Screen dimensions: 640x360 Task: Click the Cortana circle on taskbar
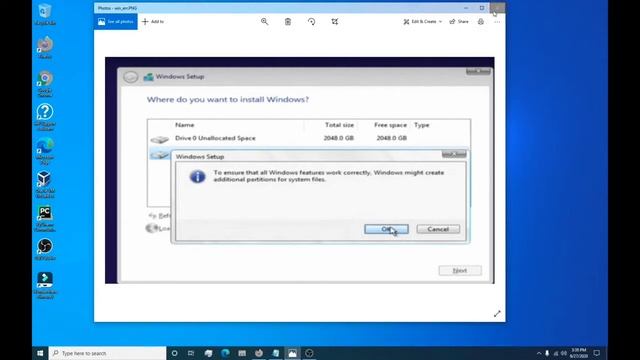(174, 353)
